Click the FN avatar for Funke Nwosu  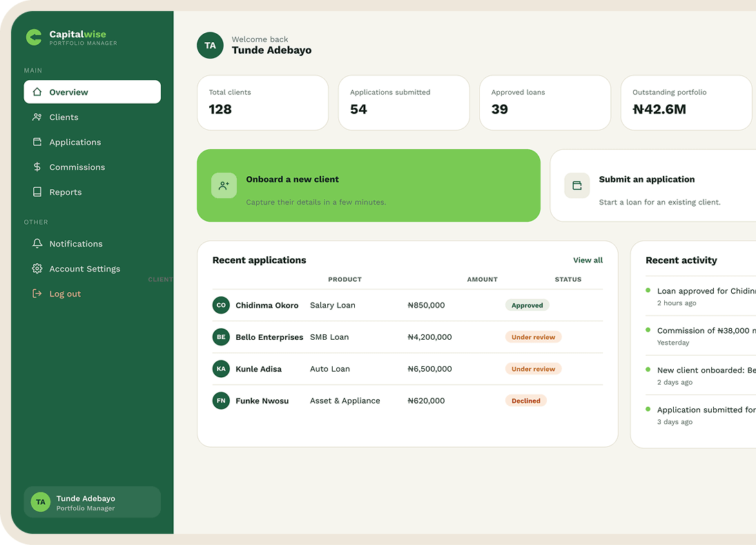point(221,401)
